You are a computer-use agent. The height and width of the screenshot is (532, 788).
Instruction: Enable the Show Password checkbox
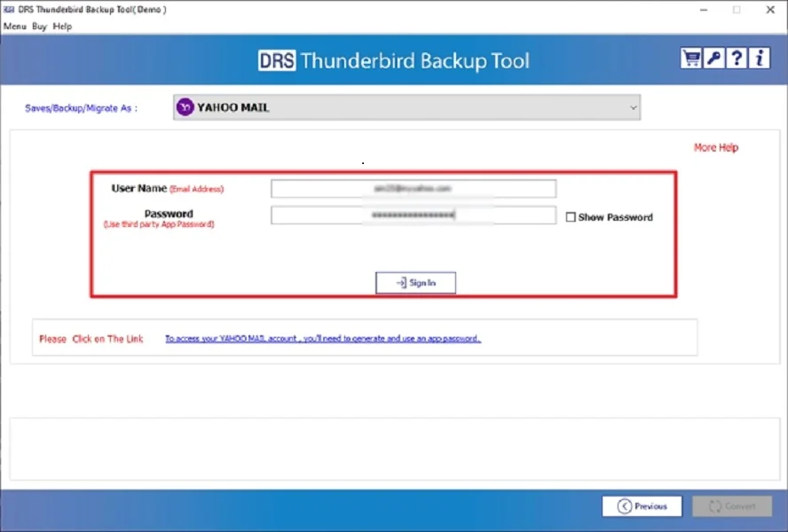pyautogui.click(x=571, y=216)
